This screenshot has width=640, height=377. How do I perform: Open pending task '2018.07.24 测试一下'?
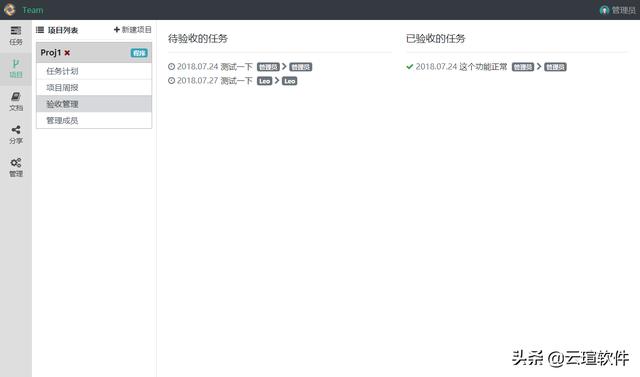pos(215,67)
